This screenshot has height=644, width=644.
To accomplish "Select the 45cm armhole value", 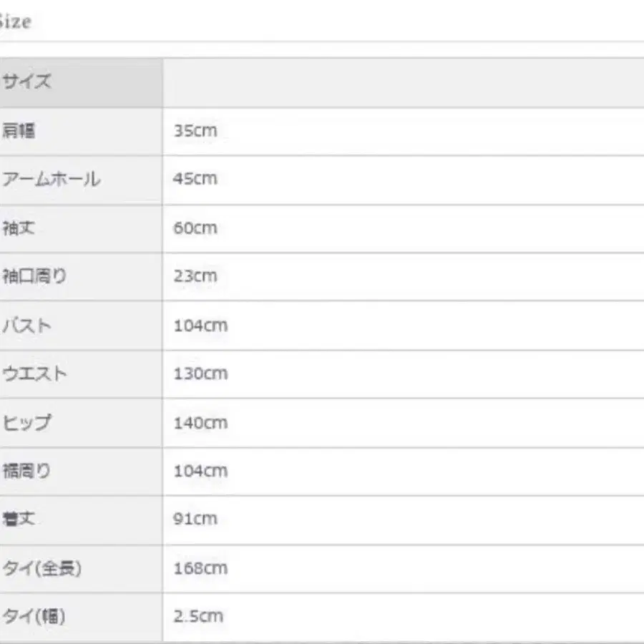I will point(195,179).
